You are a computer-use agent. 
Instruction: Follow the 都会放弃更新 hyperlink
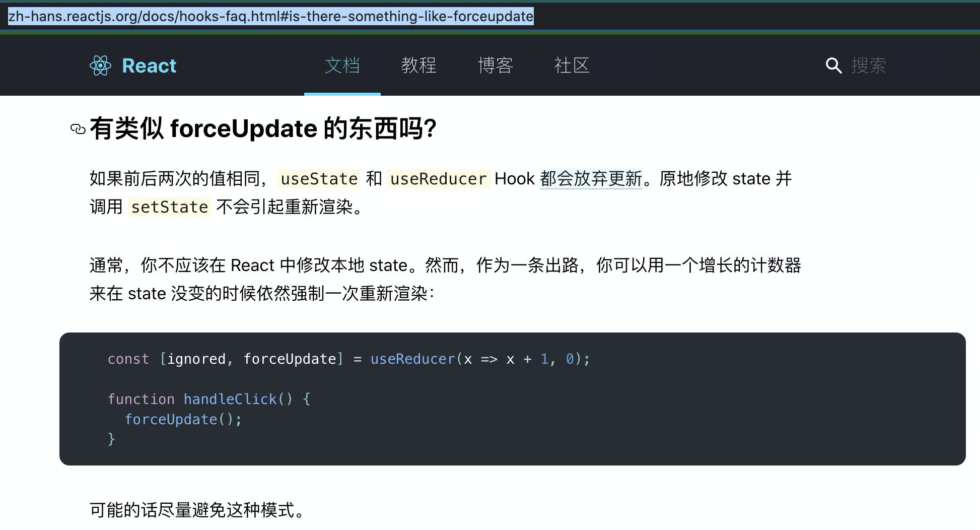click(x=591, y=178)
